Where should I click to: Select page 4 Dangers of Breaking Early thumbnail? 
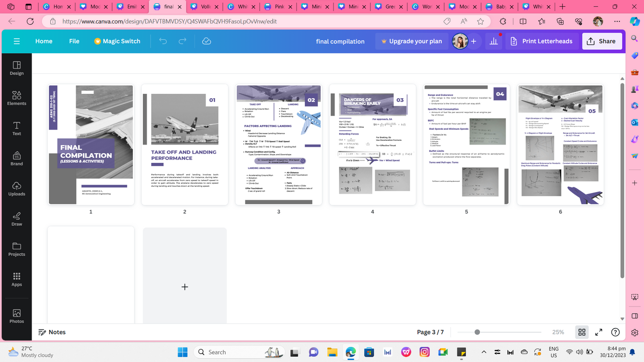coord(372,145)
